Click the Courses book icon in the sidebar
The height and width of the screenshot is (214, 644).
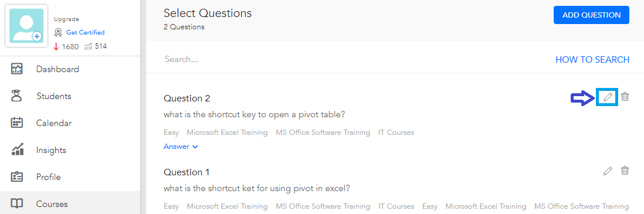pyautogui.click(x=17, y=203)
